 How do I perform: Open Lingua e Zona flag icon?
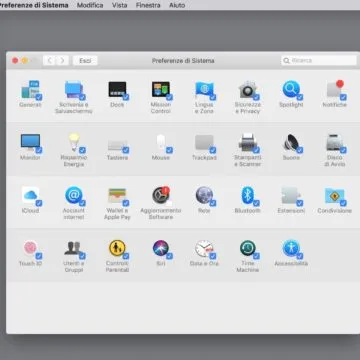click(204, 89)
